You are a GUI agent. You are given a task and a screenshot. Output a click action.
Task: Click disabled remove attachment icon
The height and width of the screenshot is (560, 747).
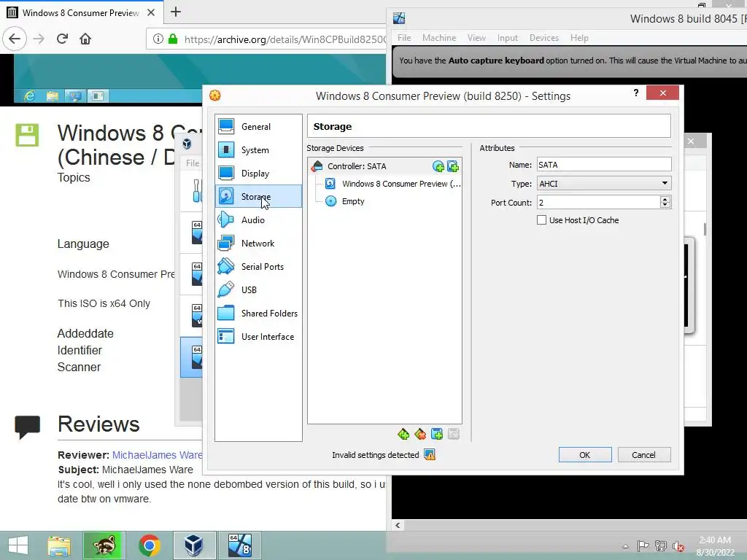[454, 434]
